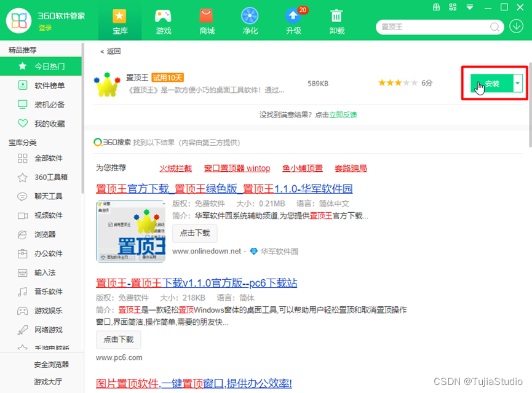Select 今日热门 in the sidebar
The image size is (532, 393).
tap(41, 66)
